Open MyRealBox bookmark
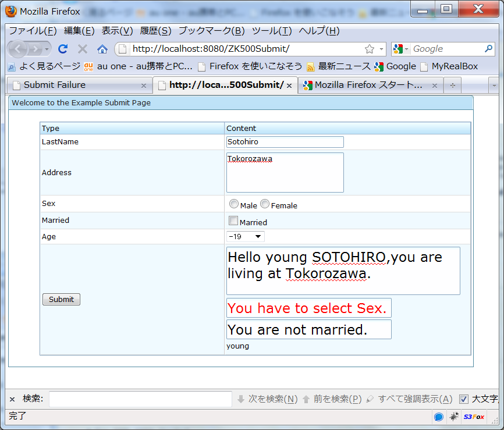 pyautogui.click(x=449, y=66)
